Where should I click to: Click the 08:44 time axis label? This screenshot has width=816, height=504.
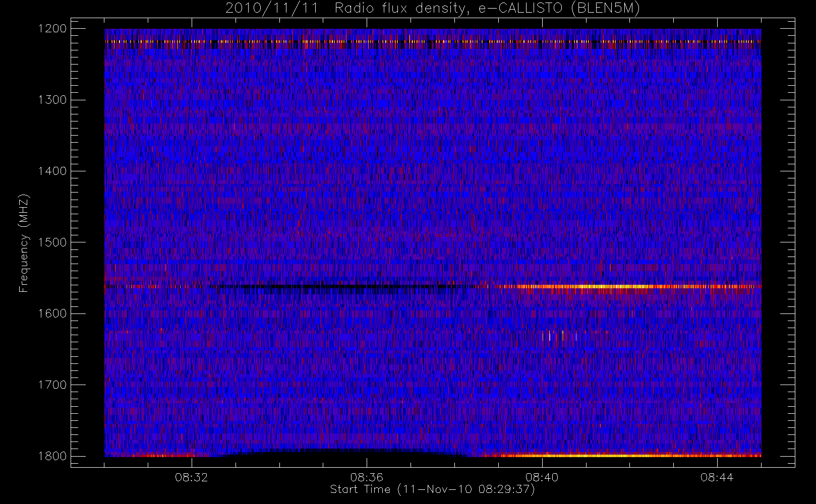pos(717,477)
